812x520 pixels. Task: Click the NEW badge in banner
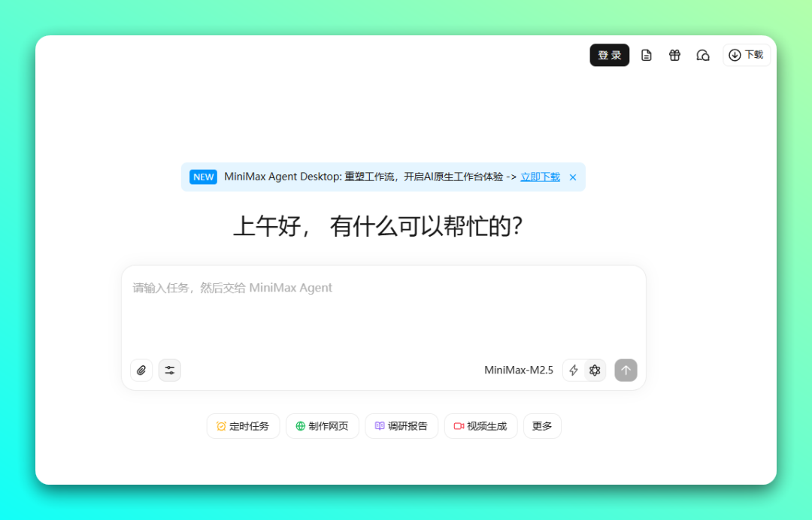coord(203,177)
